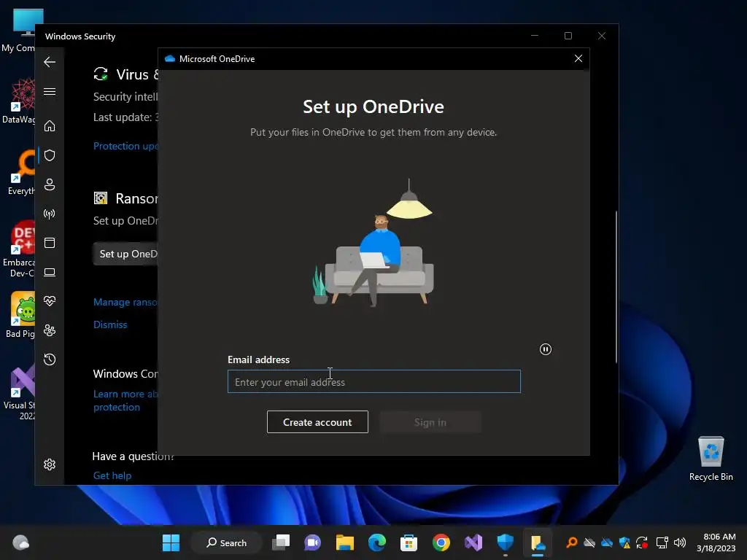The image size is (747, 560).
Task: Select the OneDrive setup taskbar icon
Action: [x=538, y=542]
